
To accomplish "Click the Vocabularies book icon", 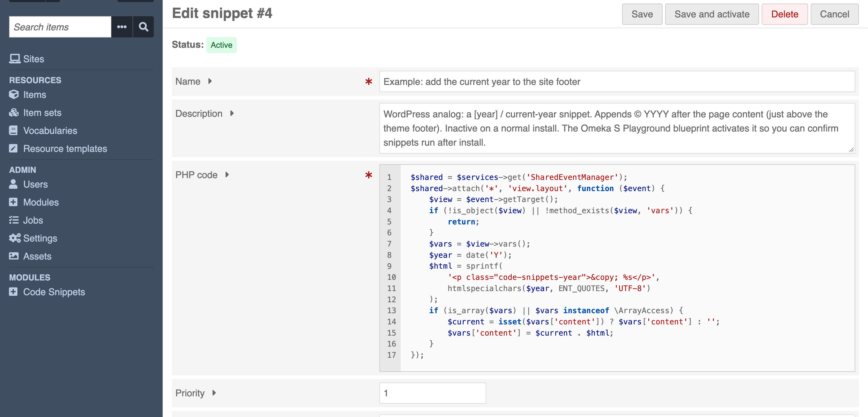I will tap(13, 131).
